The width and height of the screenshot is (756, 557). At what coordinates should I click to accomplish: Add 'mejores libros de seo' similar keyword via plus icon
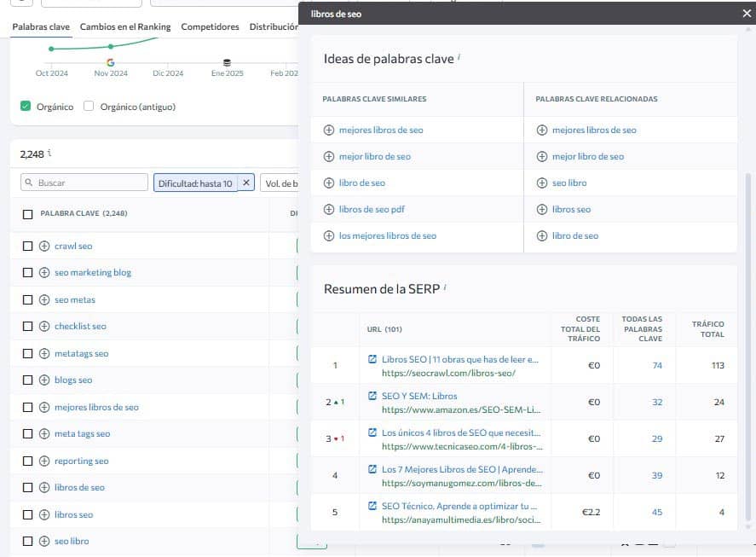(x=329, y=130)
